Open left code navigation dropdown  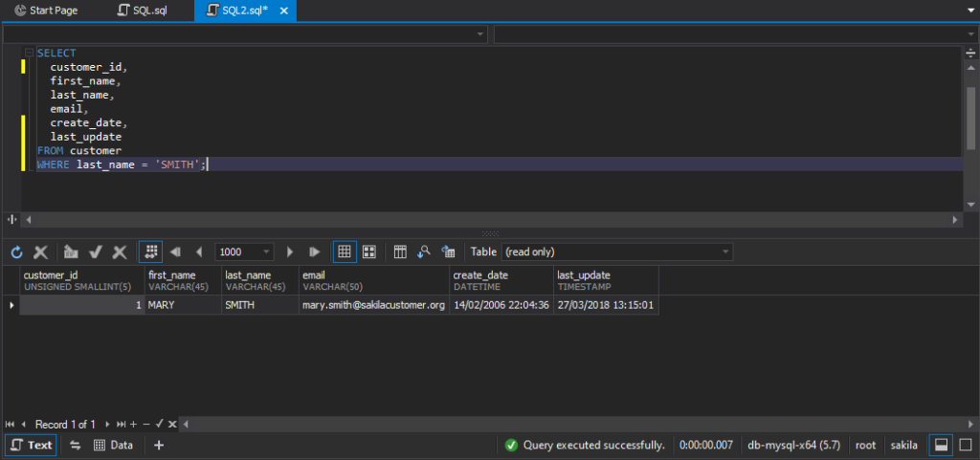click(x=245, y=34)
